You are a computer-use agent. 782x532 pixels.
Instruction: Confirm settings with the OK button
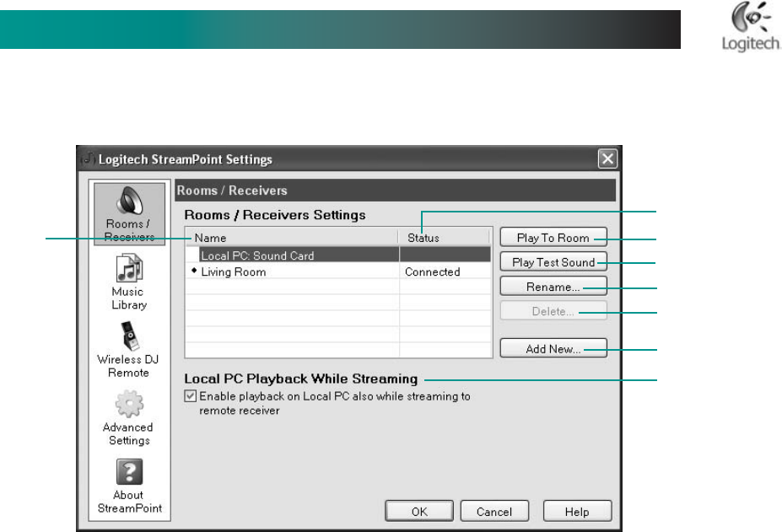click(419, 512)
